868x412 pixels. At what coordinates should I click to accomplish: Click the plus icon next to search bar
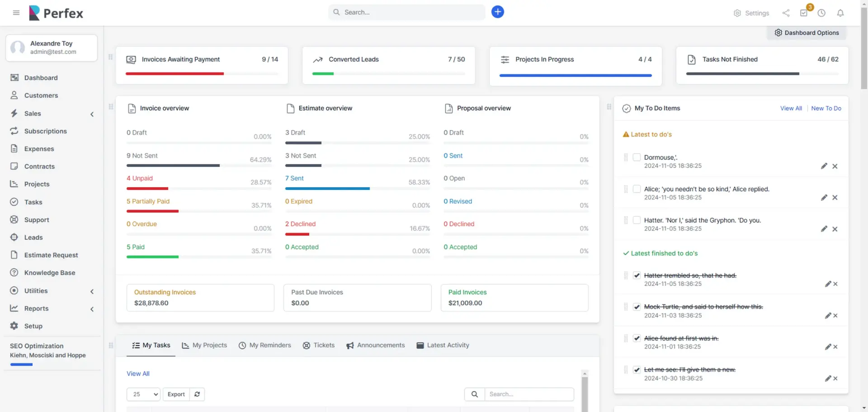[497, 12]
